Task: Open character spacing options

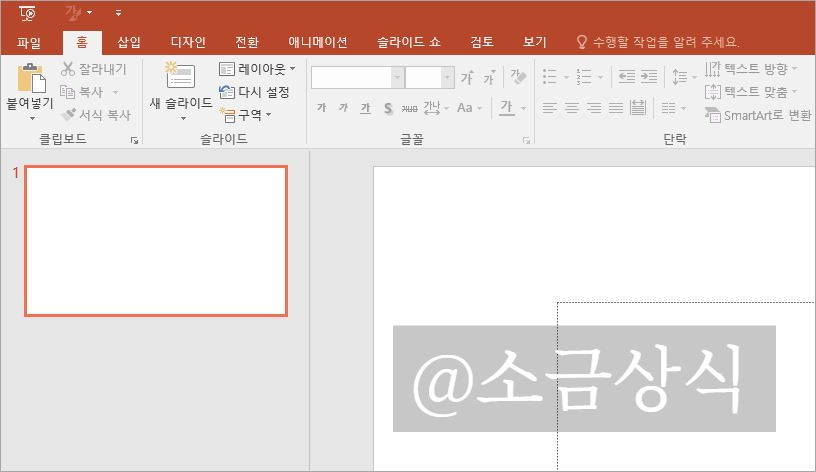Action: coord(436,108)
